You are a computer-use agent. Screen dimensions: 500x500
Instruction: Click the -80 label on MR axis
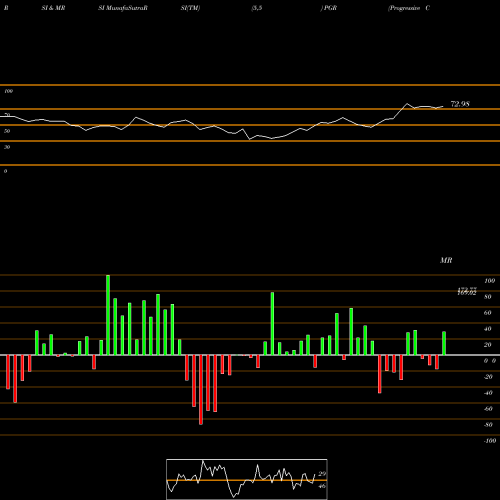click(488, 425)
